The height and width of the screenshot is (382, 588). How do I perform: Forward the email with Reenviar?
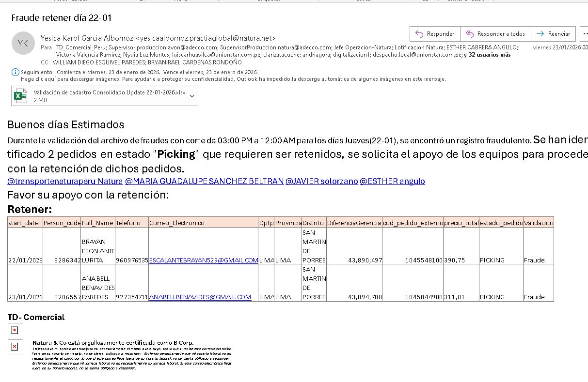554,34
